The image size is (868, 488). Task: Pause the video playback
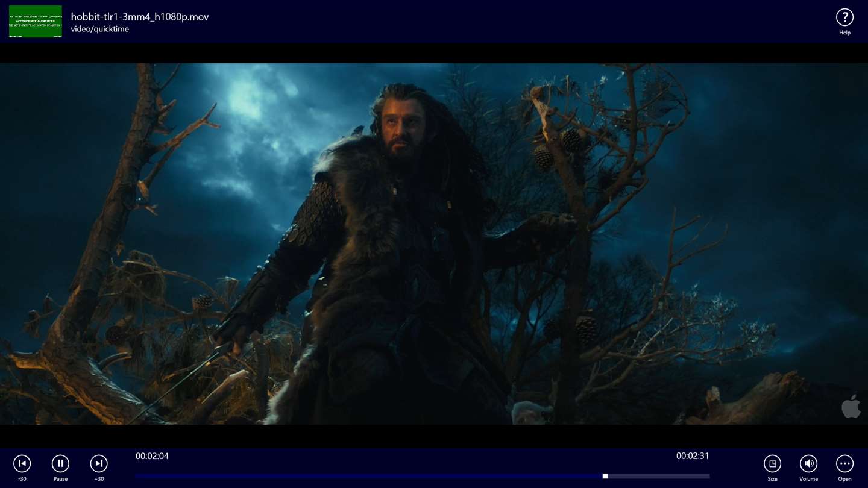tap(60, 463)
